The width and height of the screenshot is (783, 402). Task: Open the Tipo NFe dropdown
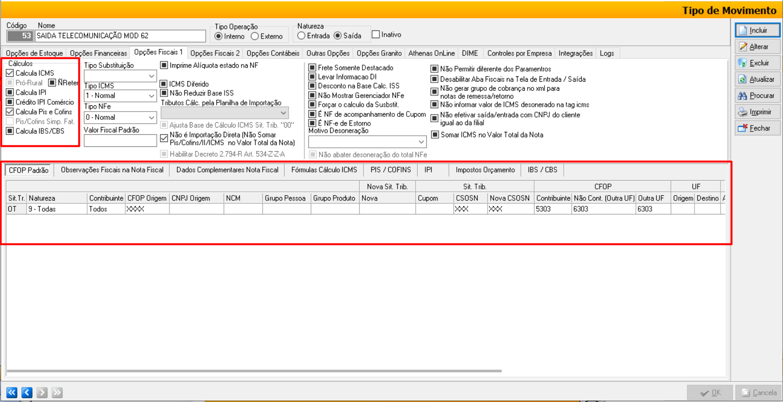[x=152, y=117]
